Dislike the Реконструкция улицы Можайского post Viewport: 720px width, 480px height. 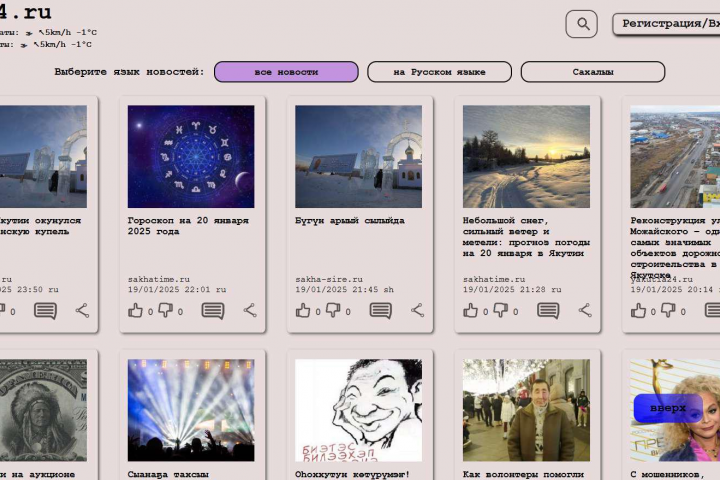coord(669,311)
